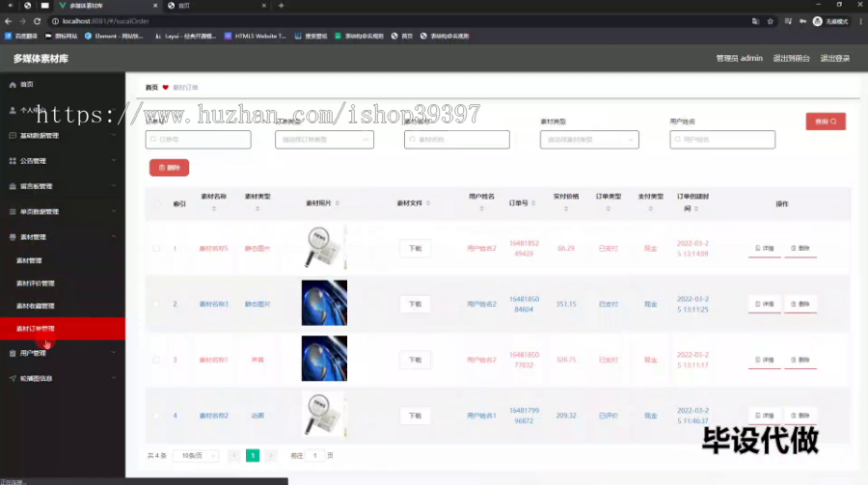This screenshot has height=485, width=868.
Task: Check the checkbox for row 1
Action: coord(156,249)
